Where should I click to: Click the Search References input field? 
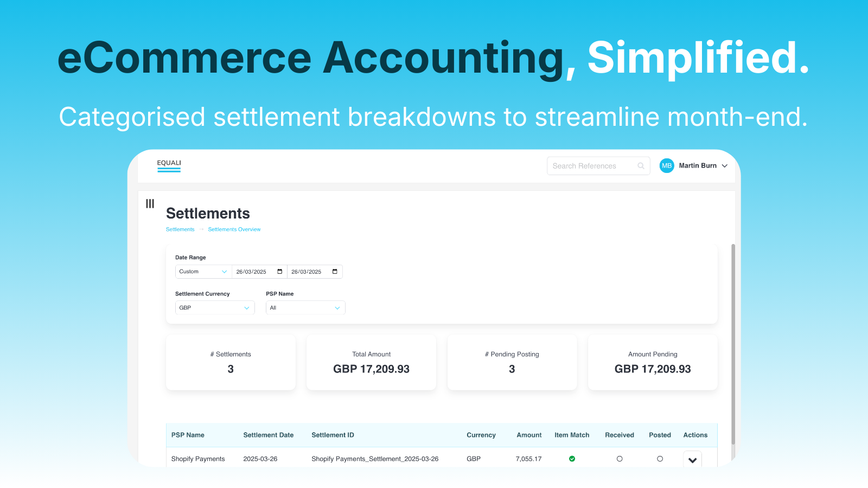click(x=591, y=166)
